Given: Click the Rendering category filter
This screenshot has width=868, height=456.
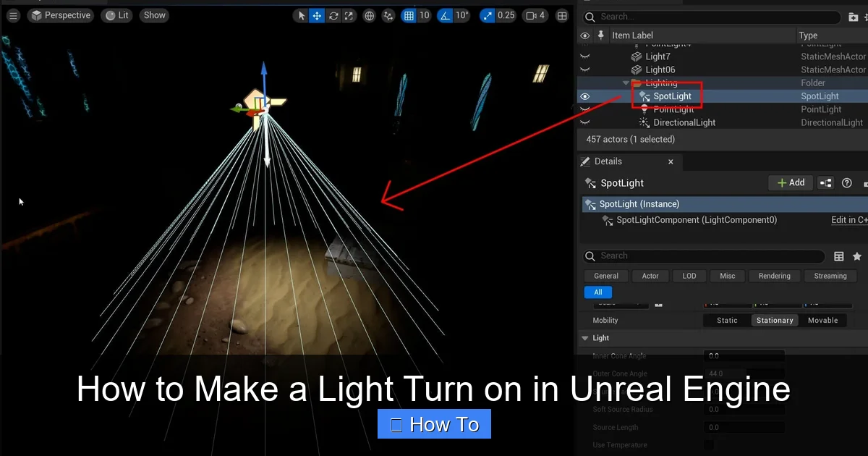Looking at the screenshot, I should (774, 276).
